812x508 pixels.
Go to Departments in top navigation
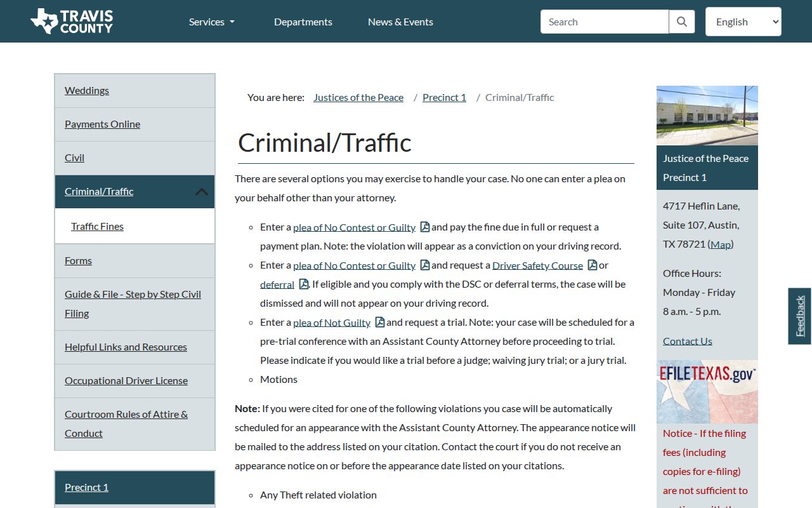pos(303,22)
